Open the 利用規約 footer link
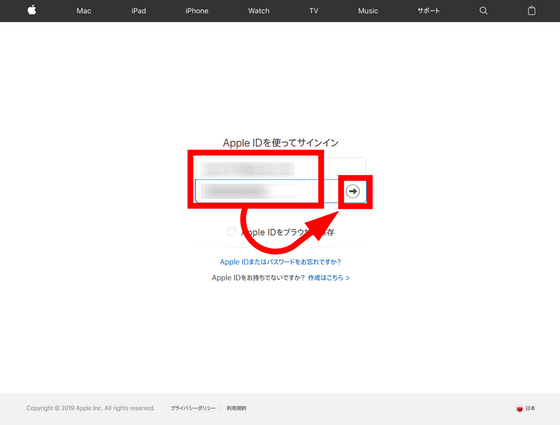This screenshot has width=560, height=425. click(x=236, y=408)
